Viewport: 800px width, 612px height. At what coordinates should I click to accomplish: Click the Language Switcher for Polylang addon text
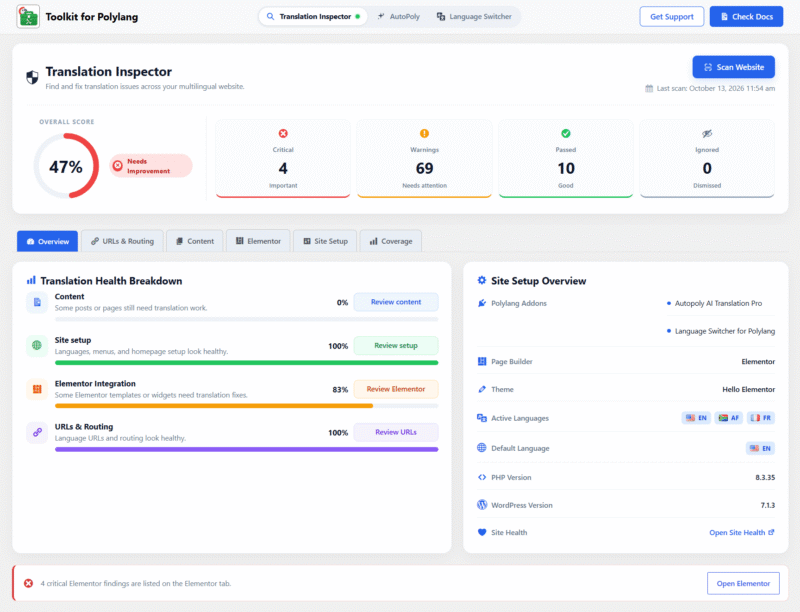[x=725, y=331]
